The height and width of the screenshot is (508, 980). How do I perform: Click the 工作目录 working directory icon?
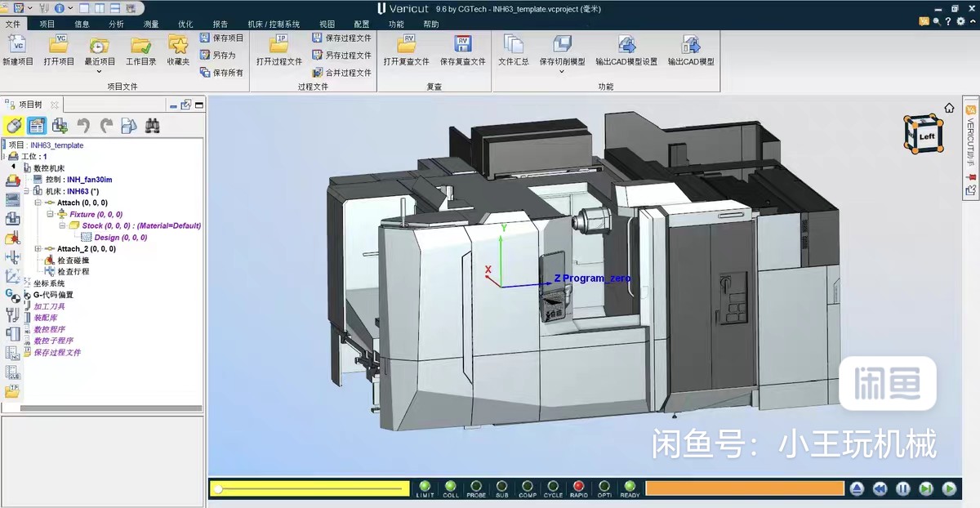(x=140, y=45)
